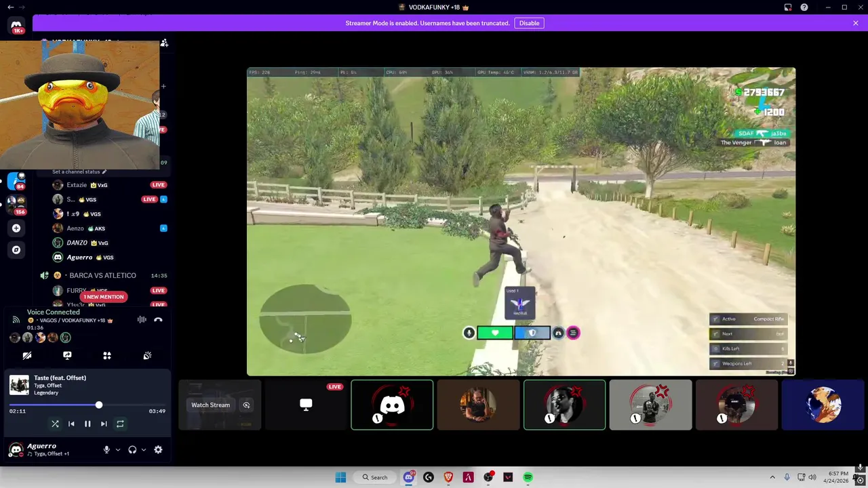The image size is (868, 488).
Task: Open volume control in the system tray
Action: (x=813, y=477)
